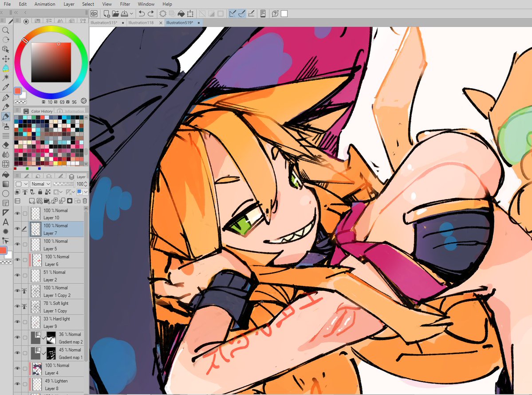Tick the checkbox beside Layer 10

click(25, 214)
